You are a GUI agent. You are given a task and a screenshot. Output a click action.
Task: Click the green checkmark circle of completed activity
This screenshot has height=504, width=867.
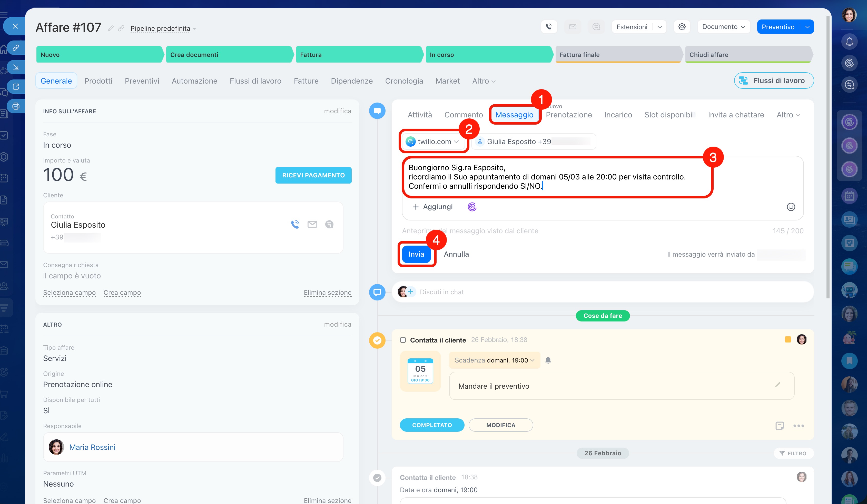pyautogui.click(x=377, y=478)
